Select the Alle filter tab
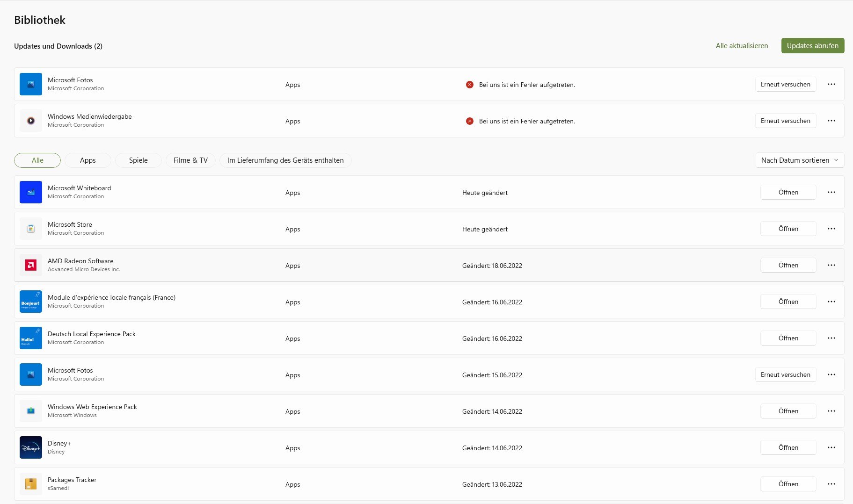The width and height of the screenshot is (853, 504). [x=37, y=160]
